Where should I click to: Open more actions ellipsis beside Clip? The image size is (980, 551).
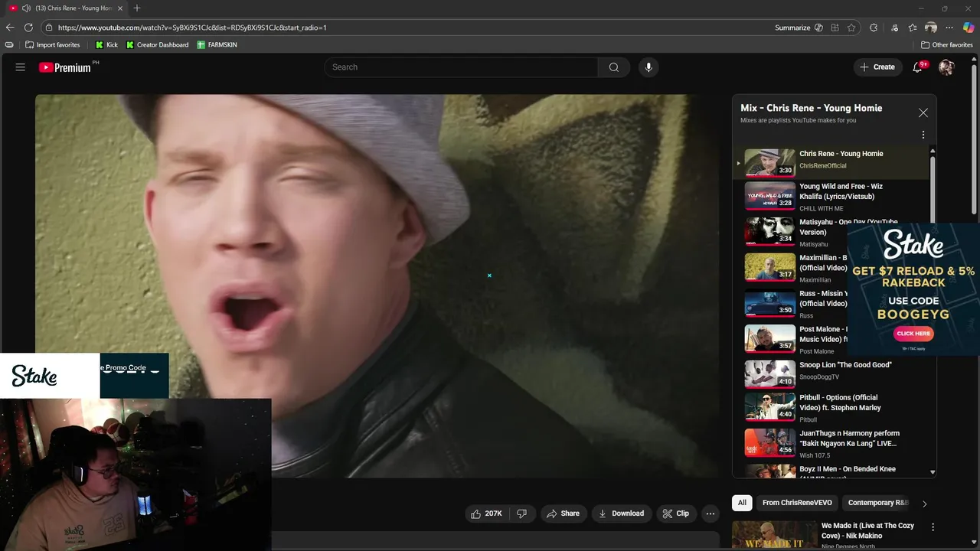710,514
